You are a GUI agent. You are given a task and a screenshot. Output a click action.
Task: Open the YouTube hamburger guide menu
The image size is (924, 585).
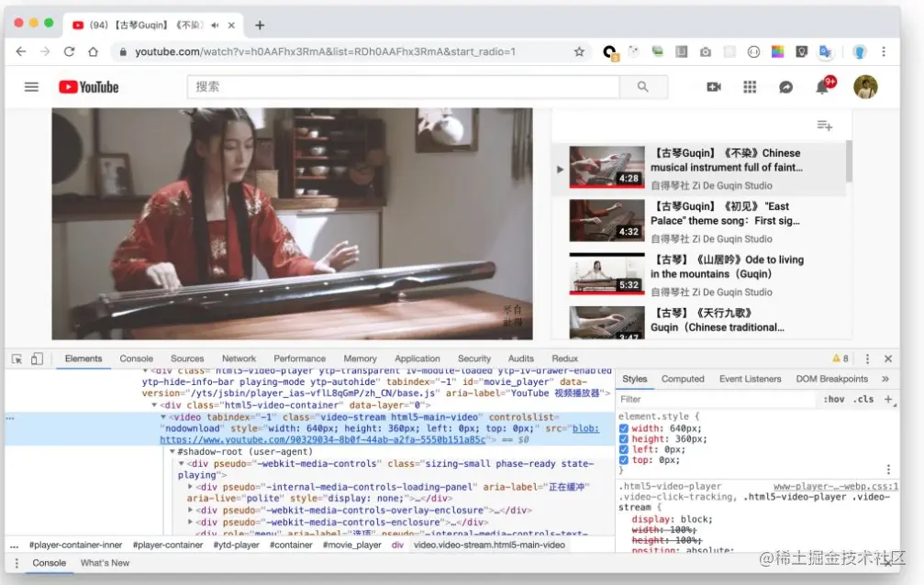pyautogui.click(x=32, y=87)
